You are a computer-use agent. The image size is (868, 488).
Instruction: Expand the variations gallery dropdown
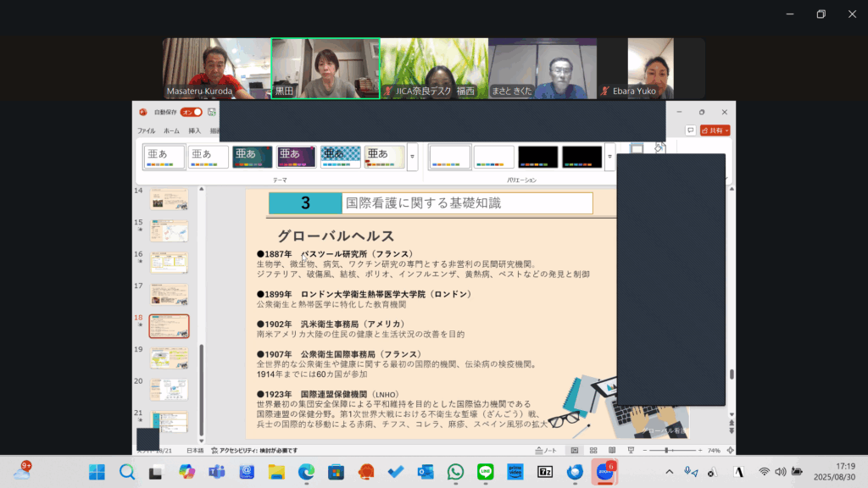tap(609, 157)
